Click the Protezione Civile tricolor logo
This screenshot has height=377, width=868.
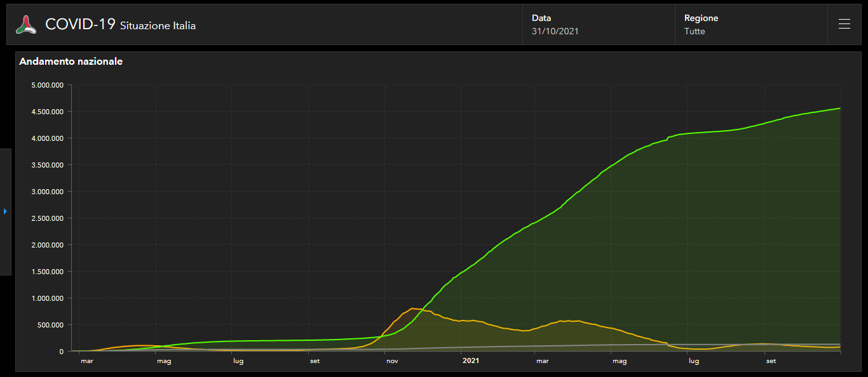tap(26, 25)
